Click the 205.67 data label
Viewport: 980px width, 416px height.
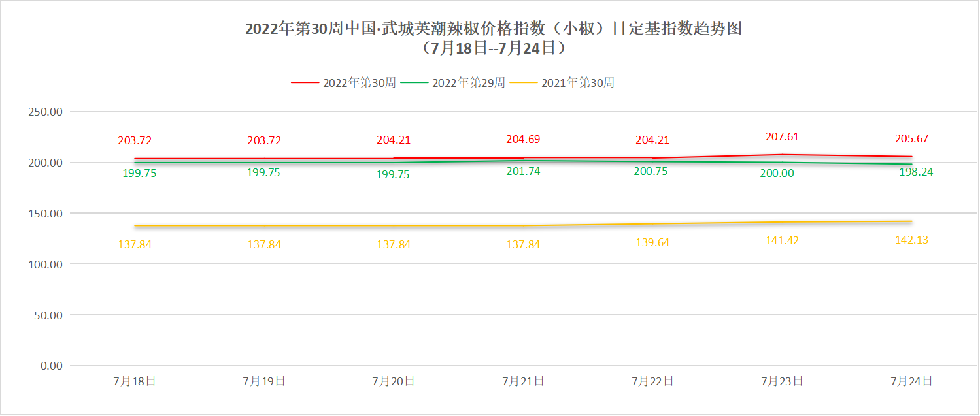coord(911,139)
